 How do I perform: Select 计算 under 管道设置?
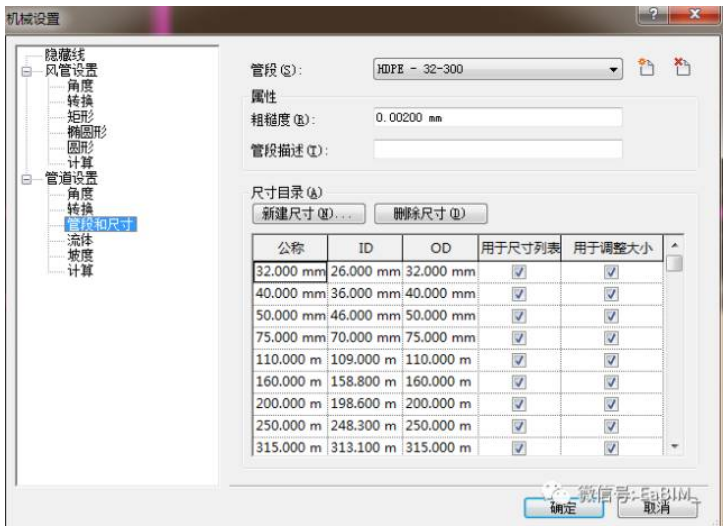point(80,270)
